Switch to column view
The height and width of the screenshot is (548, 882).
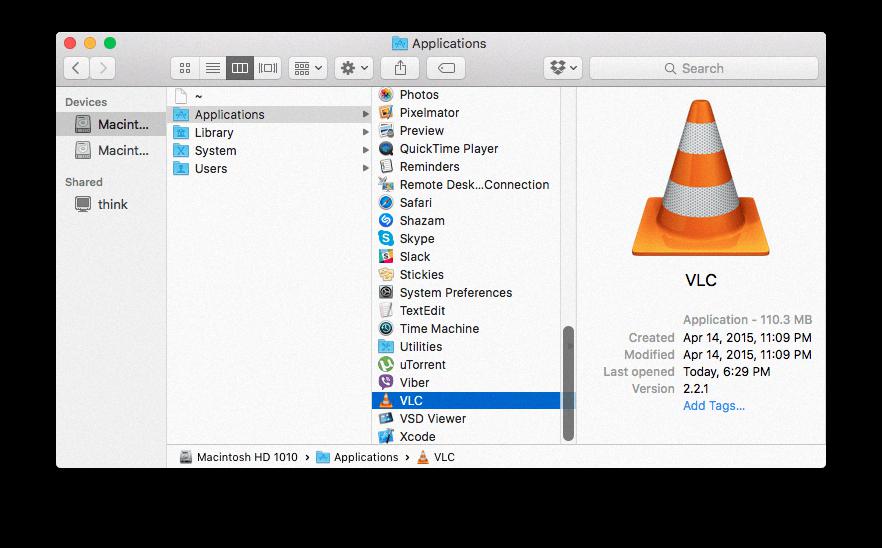(240, 68)
